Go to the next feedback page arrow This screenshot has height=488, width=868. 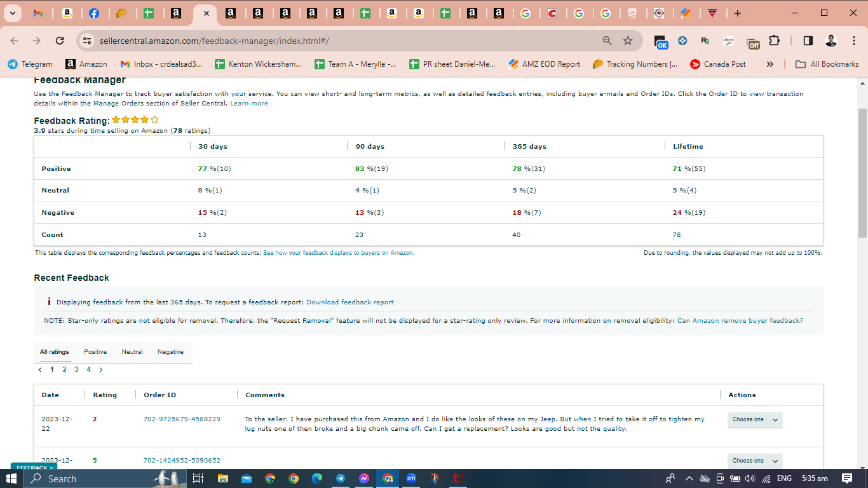click(100, 369)
